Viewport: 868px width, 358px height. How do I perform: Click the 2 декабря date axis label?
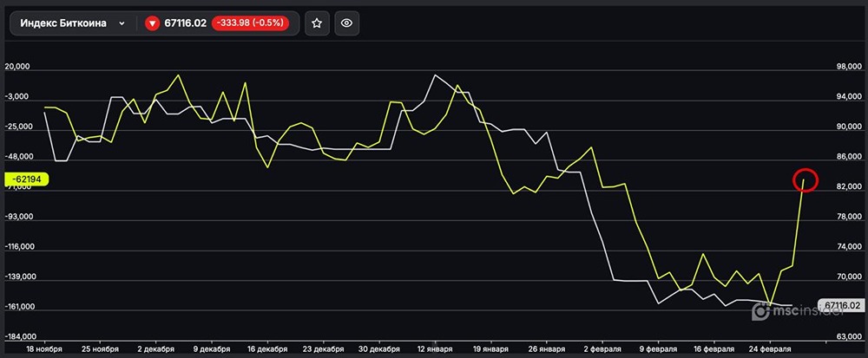click(x=156, y=349)
